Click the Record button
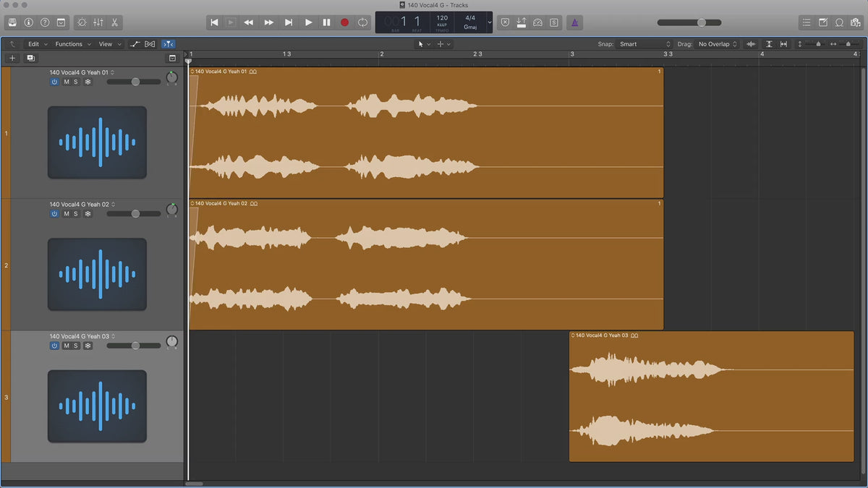868x488 pixels. 344,22
